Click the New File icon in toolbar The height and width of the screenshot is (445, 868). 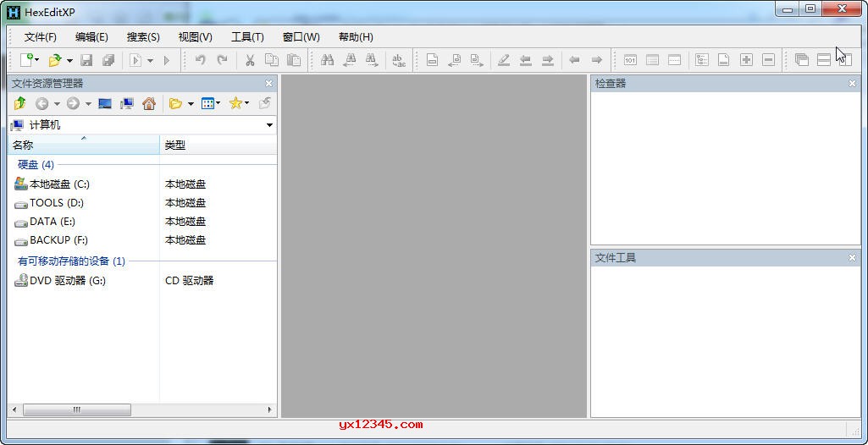pos(26,60)
